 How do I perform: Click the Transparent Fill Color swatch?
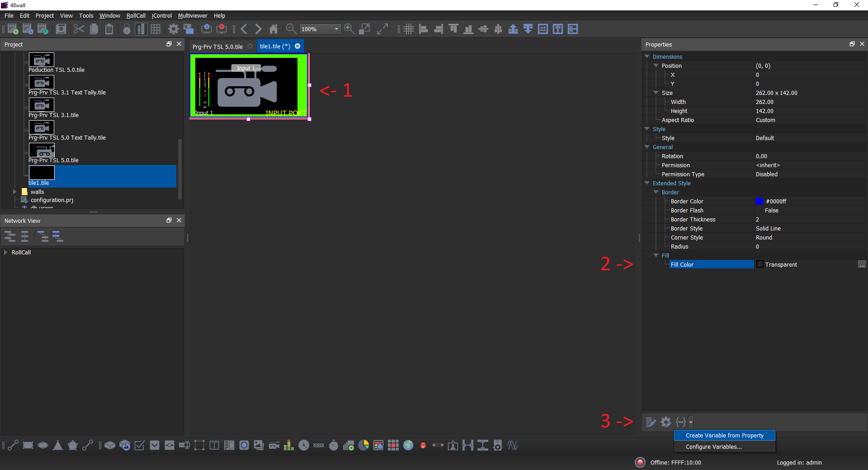tap(760, 264)
